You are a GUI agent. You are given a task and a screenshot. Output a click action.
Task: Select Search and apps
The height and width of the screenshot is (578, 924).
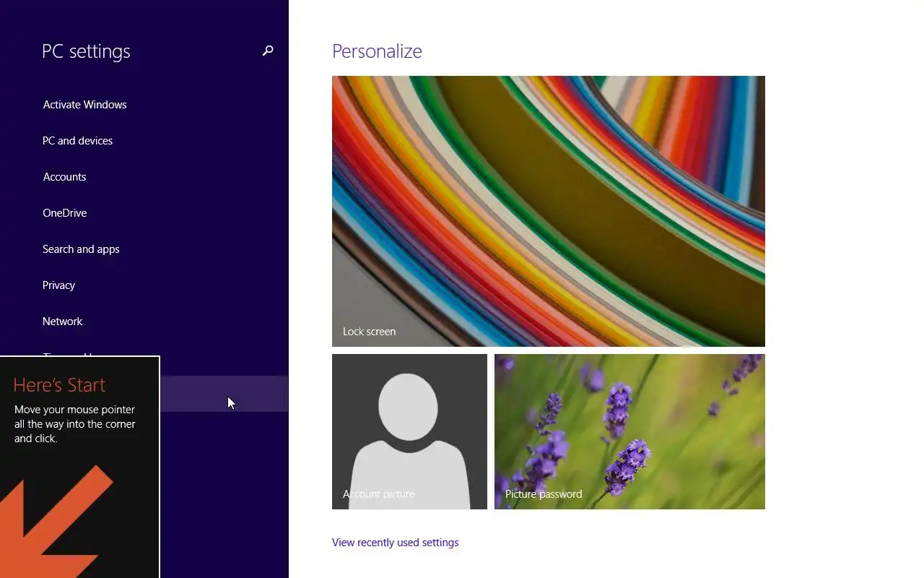point(144,249)
